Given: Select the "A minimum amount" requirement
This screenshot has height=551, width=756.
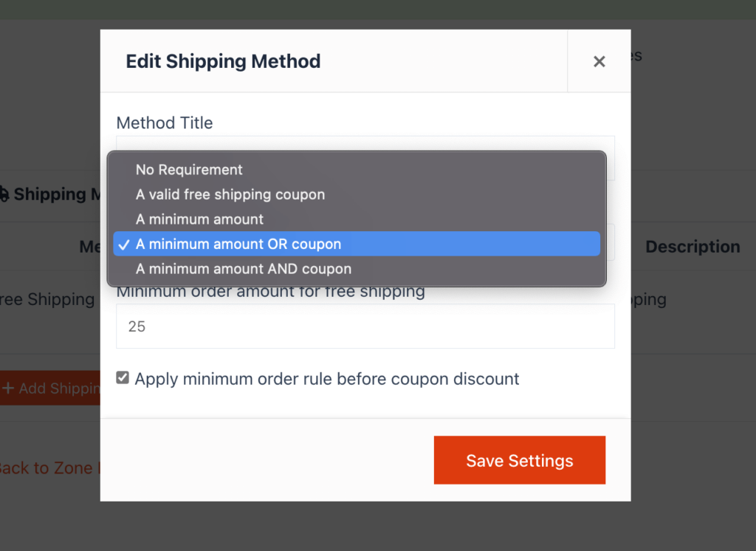Looking at the screenshot, I should click(199, 219).
